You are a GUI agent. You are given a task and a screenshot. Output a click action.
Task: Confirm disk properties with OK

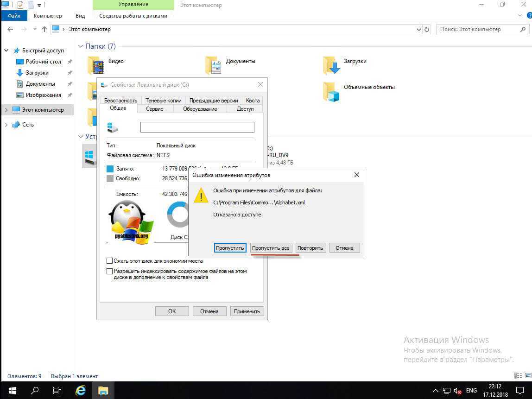(172, 311)
